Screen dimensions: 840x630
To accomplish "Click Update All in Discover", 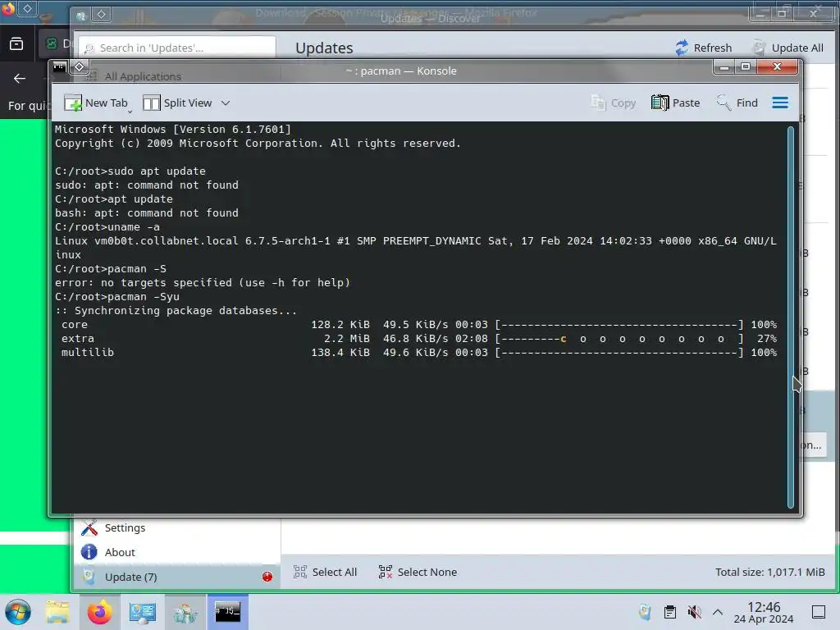I will point(788,48).
